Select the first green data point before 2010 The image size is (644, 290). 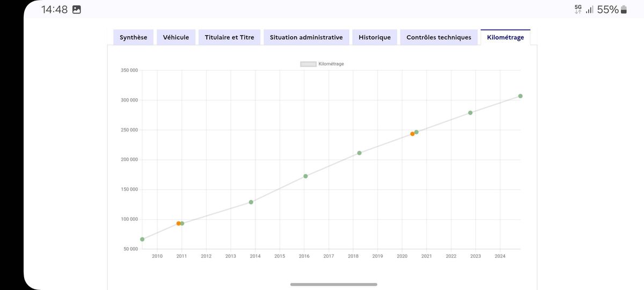click(142, 240)
